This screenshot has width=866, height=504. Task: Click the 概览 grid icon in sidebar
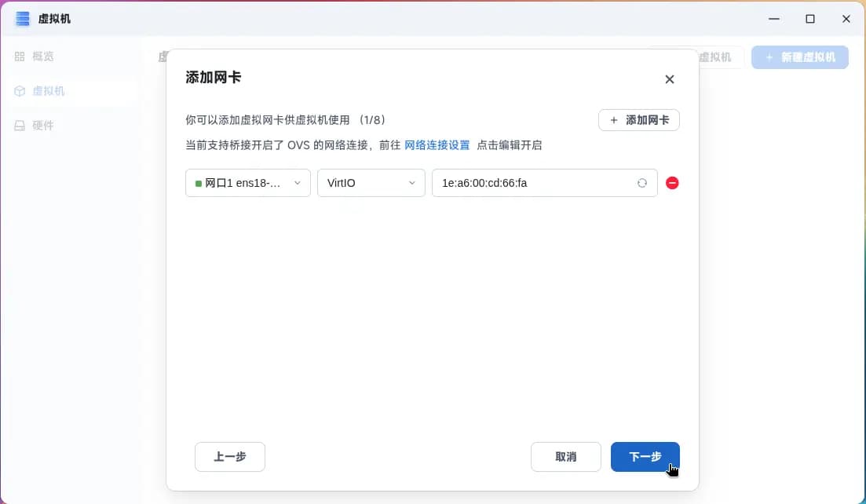click(20, 57)
